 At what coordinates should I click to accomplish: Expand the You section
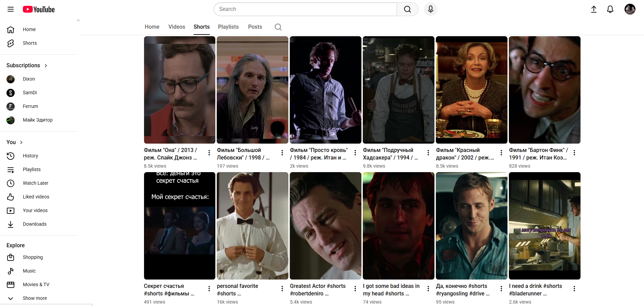coord(15,142)
